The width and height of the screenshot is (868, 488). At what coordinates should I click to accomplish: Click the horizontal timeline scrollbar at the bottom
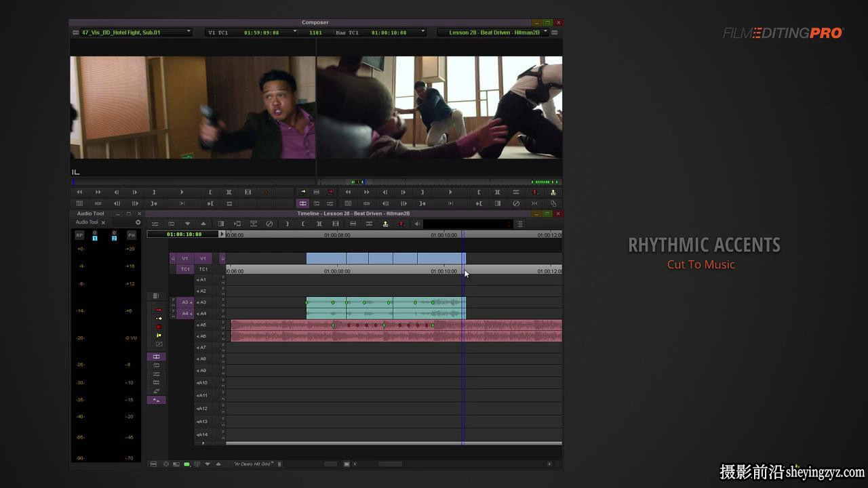(391, 464)
